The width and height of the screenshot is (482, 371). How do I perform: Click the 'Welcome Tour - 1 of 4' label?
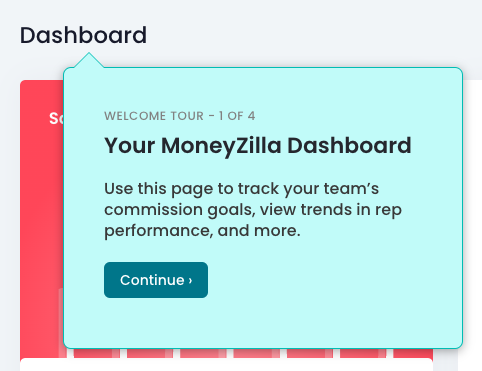(180, 116)
